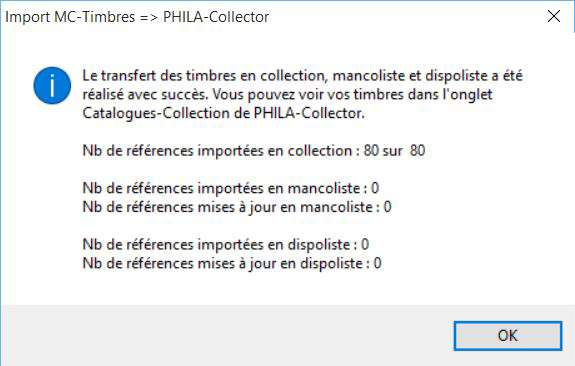This screenshot has width=575, height=366.
Task: Click the zero after "importées en mancoliste"
Action: coord(375,189)
